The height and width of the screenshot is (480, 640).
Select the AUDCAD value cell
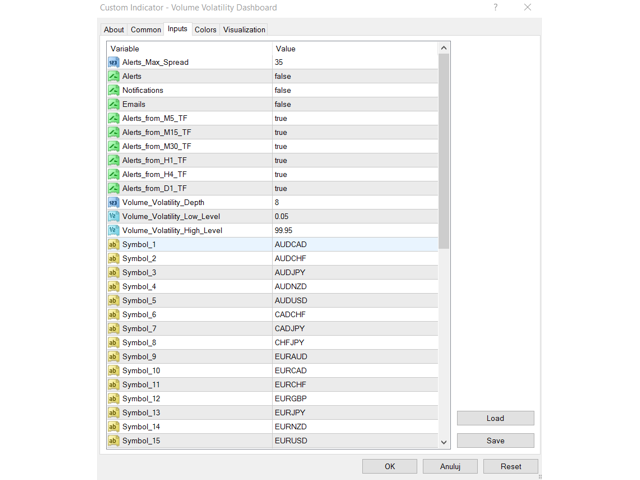(x=355, y=244)
